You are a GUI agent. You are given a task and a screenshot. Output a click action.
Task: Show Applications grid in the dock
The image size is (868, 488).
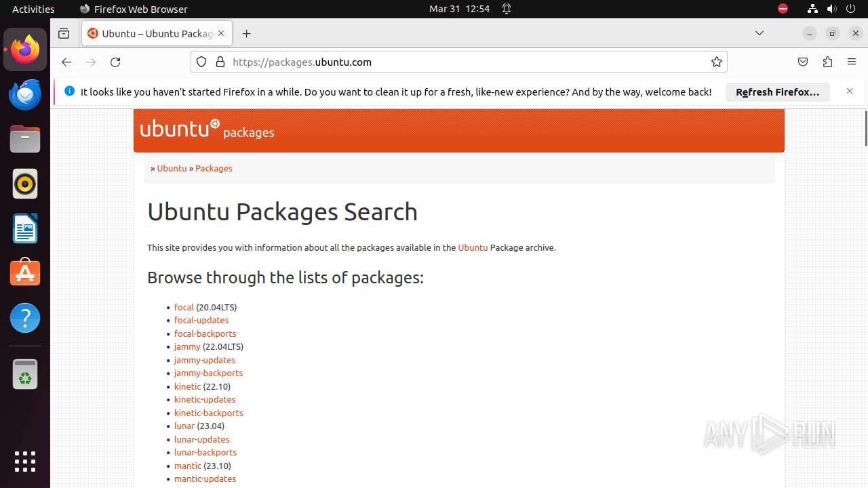[25, 461]
